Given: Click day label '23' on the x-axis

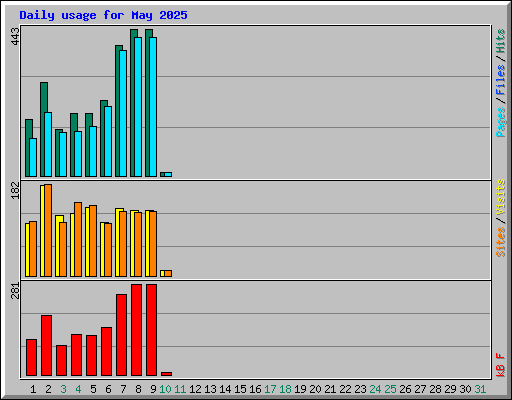Looking at the screenshot, I should (360, 389).
